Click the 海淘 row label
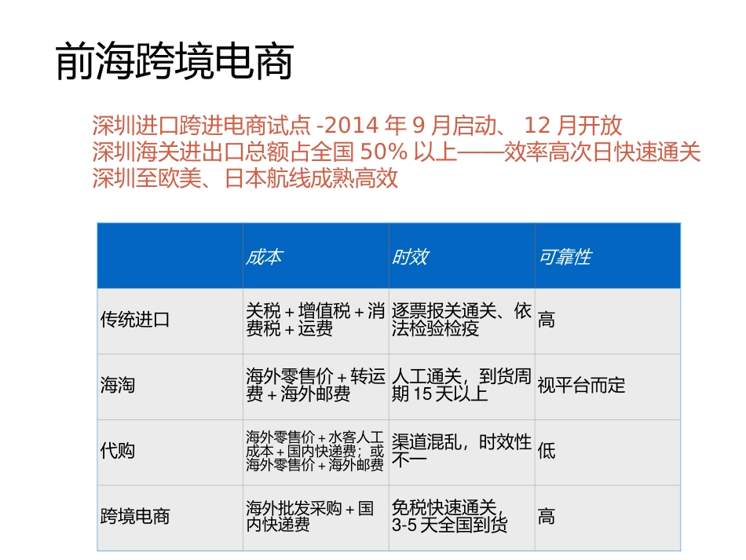 click(x=170, y=386)
